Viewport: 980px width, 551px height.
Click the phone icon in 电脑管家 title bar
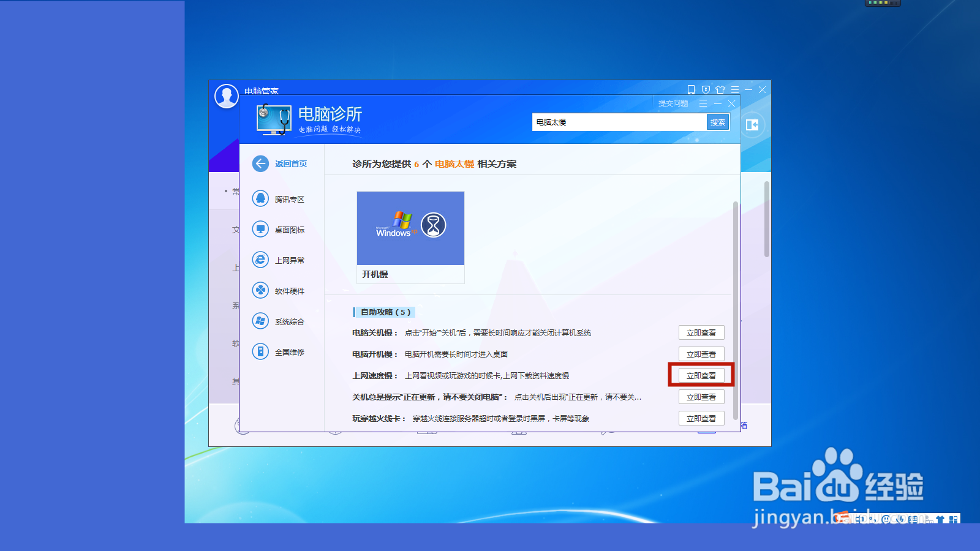[x=691, y=89]
